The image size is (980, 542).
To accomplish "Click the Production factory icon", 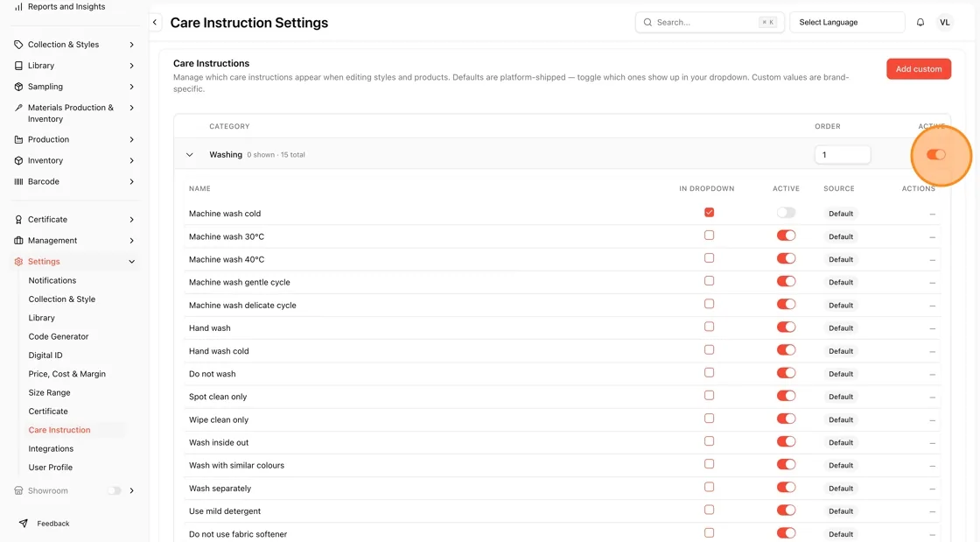I will [18, 139].
